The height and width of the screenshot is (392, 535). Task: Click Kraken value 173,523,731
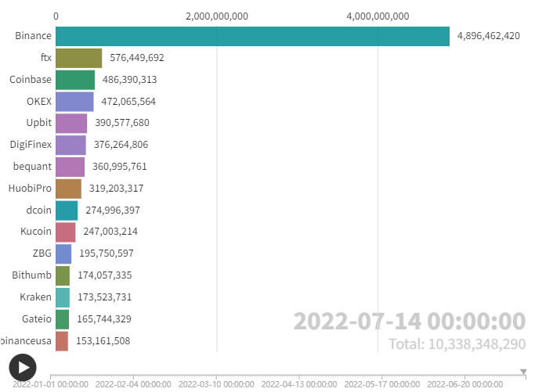pyautogui.click(x=104, y=297)
